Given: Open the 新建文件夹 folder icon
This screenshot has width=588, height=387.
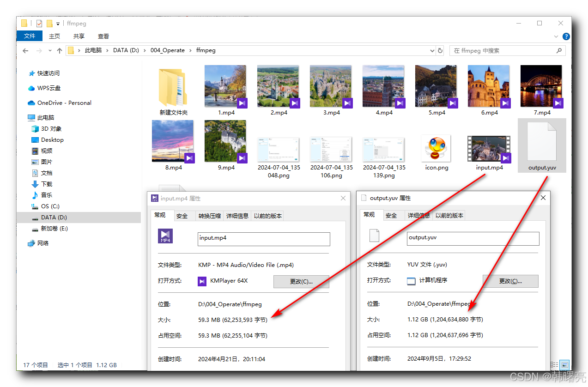Looking at the screenshot, I should pos(173,87).
